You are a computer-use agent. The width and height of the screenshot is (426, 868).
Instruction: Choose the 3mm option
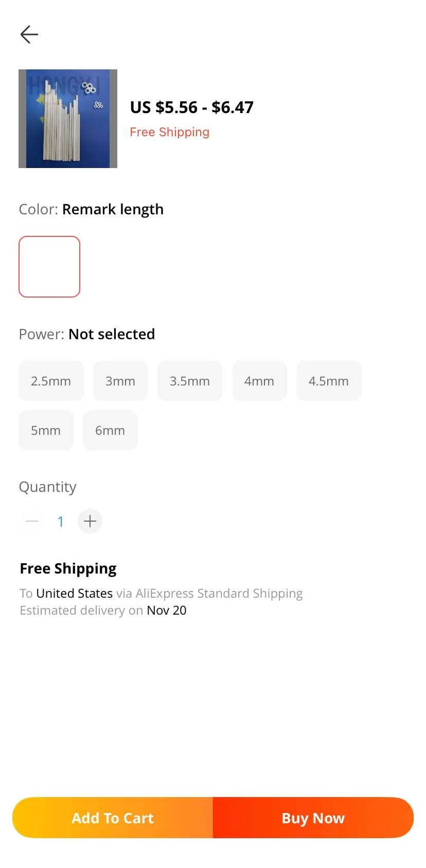click(120, 381)
